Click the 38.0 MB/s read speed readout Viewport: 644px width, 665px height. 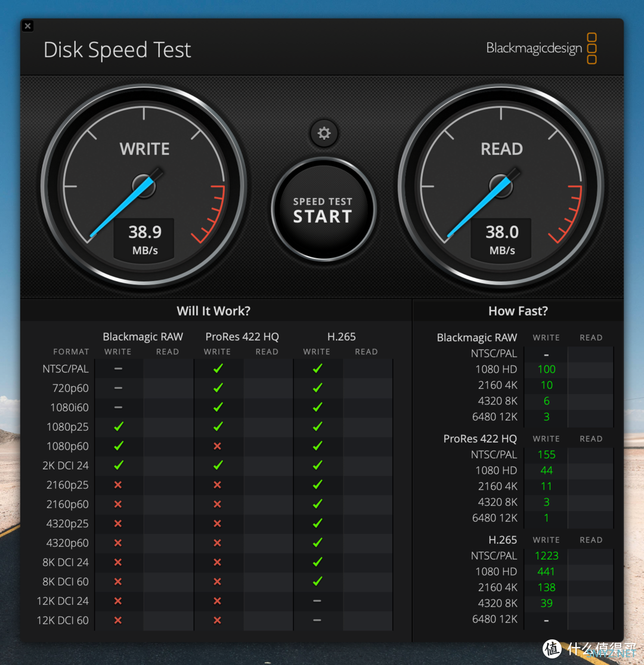tap(501, 240)
